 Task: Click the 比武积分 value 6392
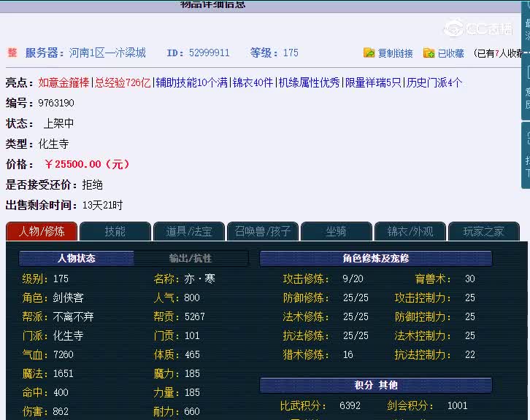point(350,405)
